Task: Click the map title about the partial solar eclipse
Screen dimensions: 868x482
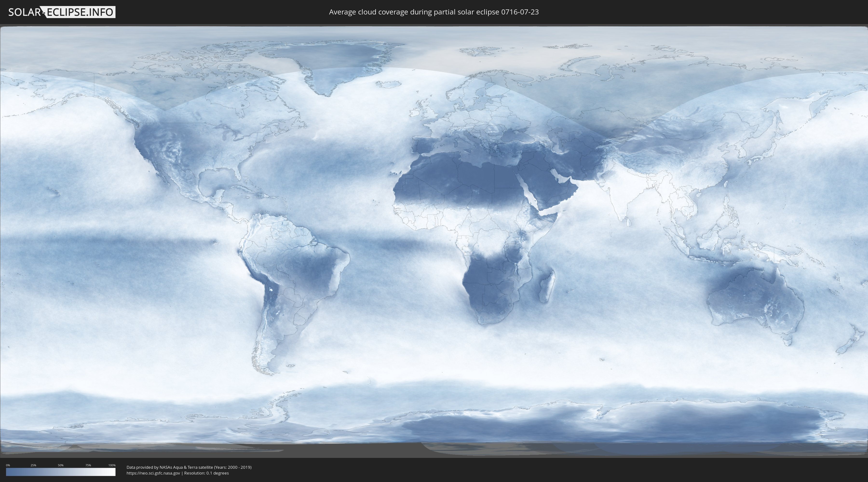Action: click(x=434, y=12)
